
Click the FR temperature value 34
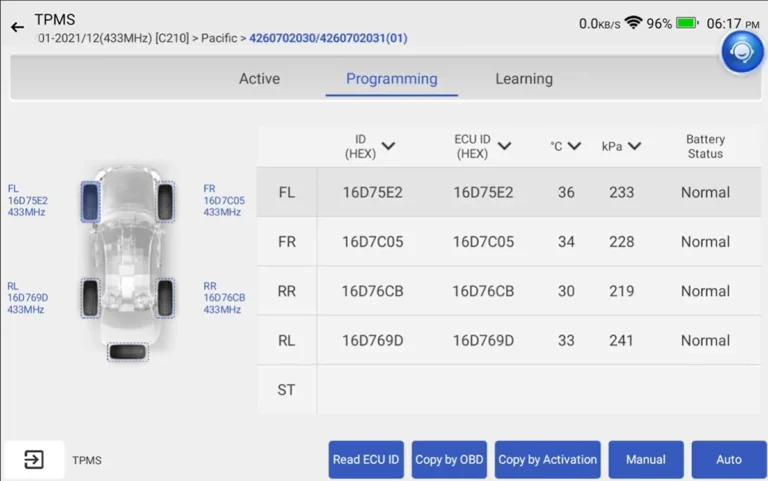[x=566, y=242]
